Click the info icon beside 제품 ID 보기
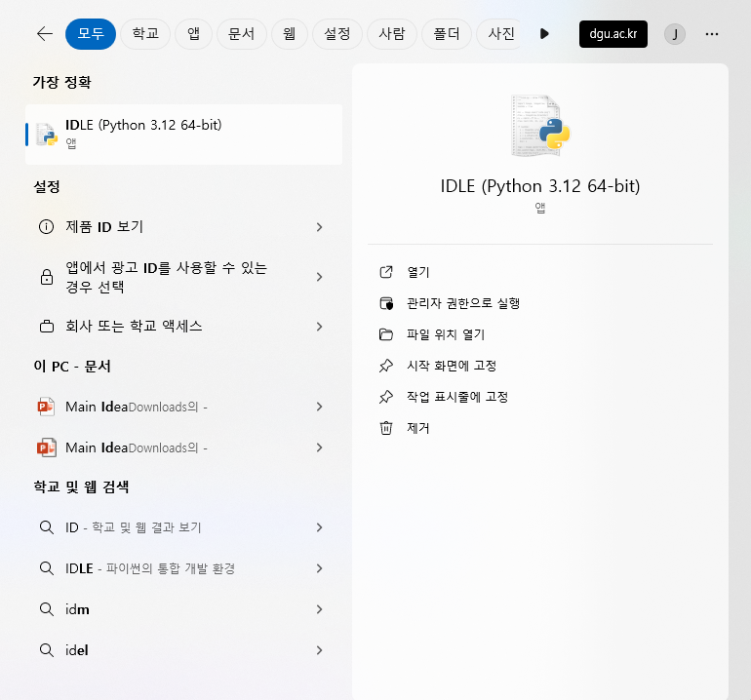 47,227
